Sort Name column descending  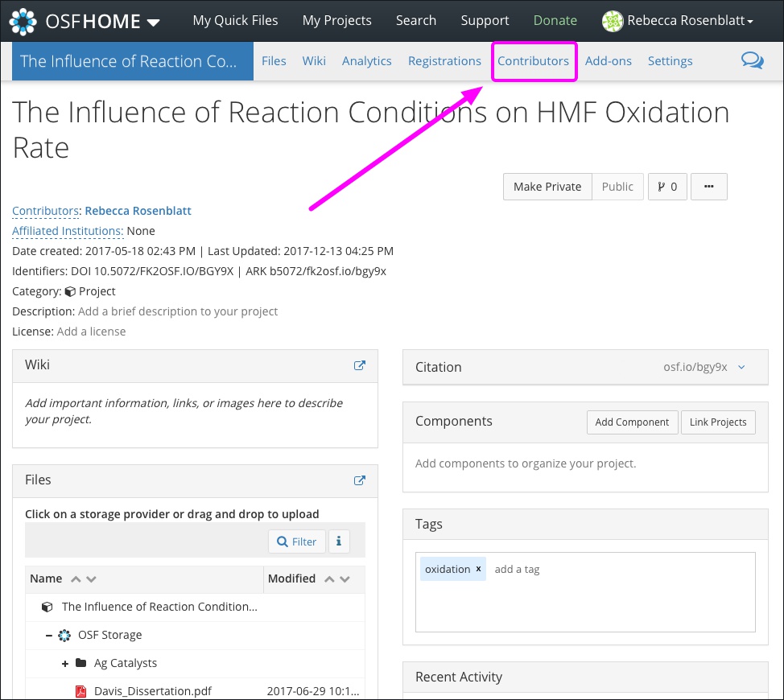click(91, 579)
